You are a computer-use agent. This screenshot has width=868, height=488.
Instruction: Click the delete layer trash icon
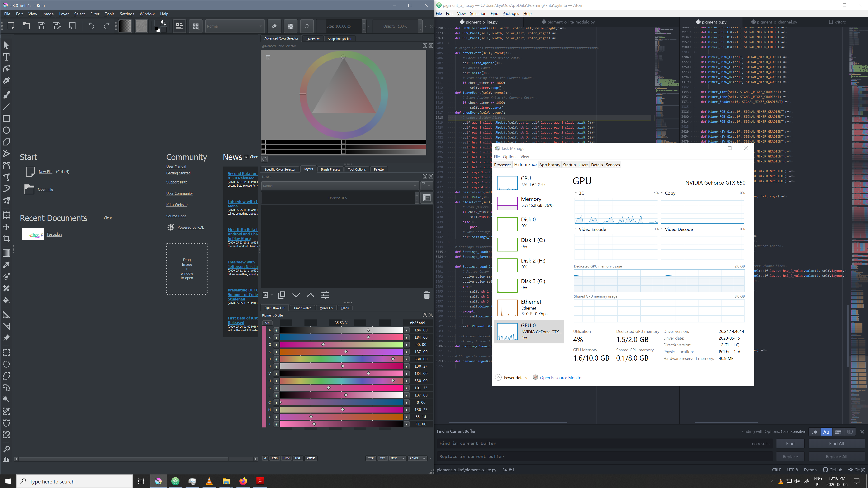click(x=426, y=295)
